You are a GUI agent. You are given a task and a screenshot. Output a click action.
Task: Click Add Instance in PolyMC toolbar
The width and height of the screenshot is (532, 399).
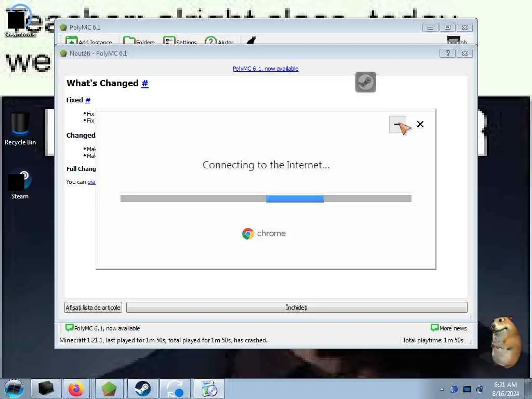[x=89, y=42]
